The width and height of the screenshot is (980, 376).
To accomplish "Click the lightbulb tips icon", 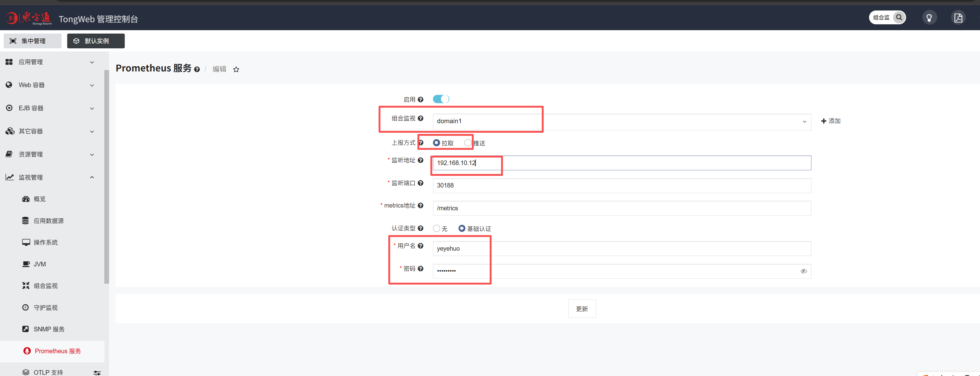I will pos(929,18).
